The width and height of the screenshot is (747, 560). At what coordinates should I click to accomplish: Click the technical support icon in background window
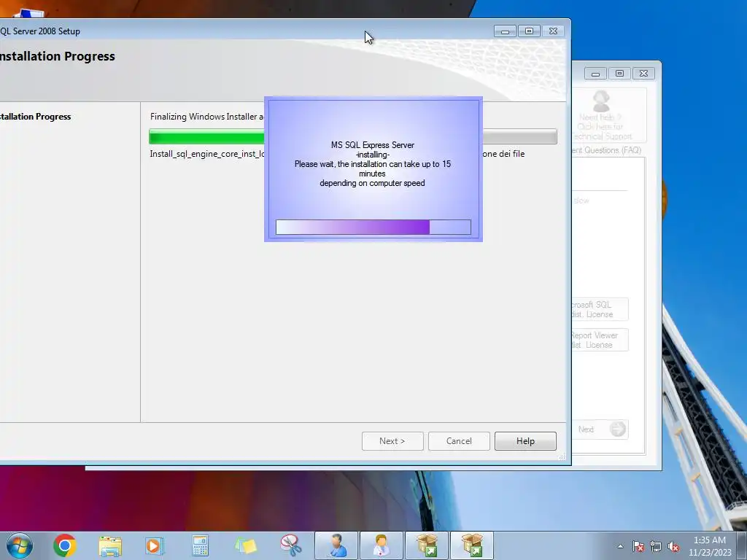point(601,101)
